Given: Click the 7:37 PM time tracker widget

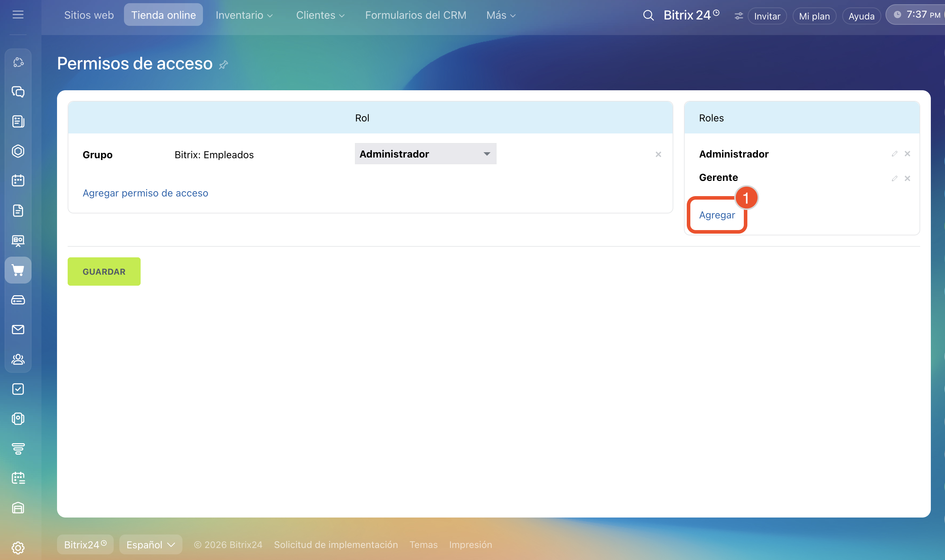Looking at the screenshot, I should [x=917, y=15].
